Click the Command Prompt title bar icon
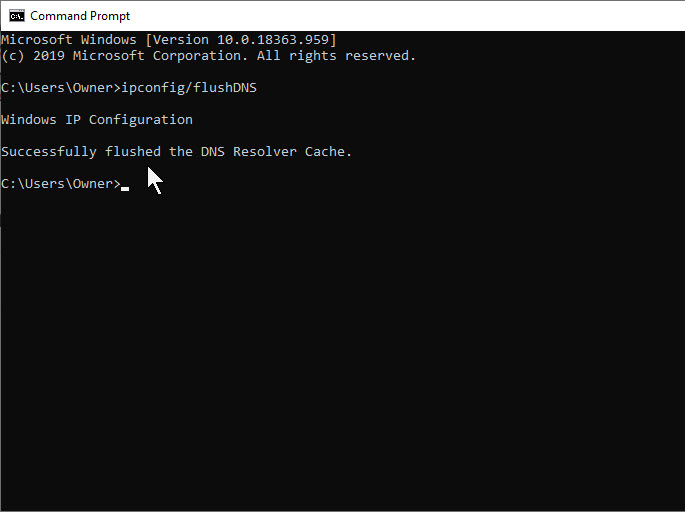The width and height of the screenshot is (685, 512). [x=16, y=15]
